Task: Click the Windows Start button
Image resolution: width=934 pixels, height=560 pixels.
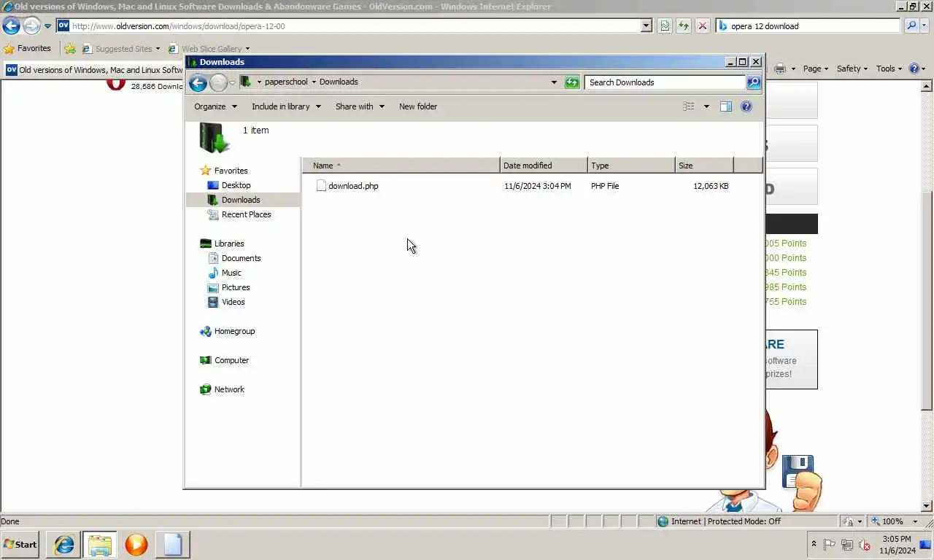Action: pos(20,545)
